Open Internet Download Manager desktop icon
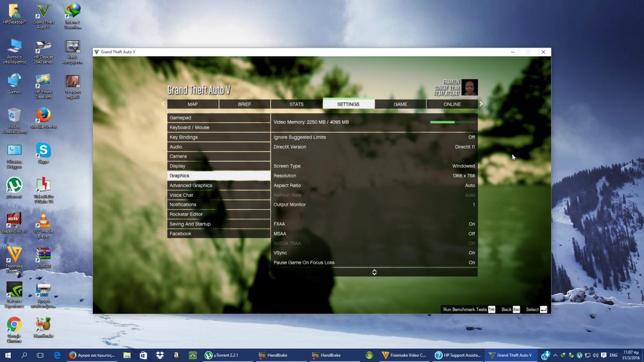The width and height of the screenshot is (644, 362). point(72,16)
